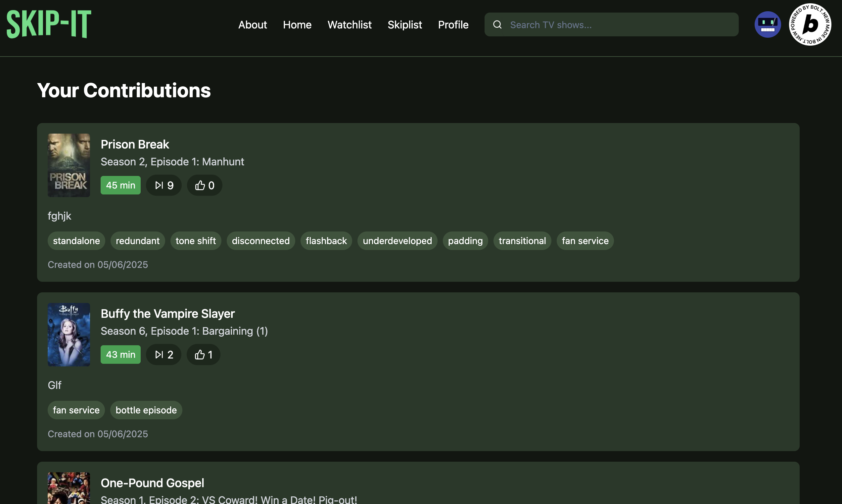Click the standalone tag
This screenshot has width=842, height=504.
click(x=76, y=241)
